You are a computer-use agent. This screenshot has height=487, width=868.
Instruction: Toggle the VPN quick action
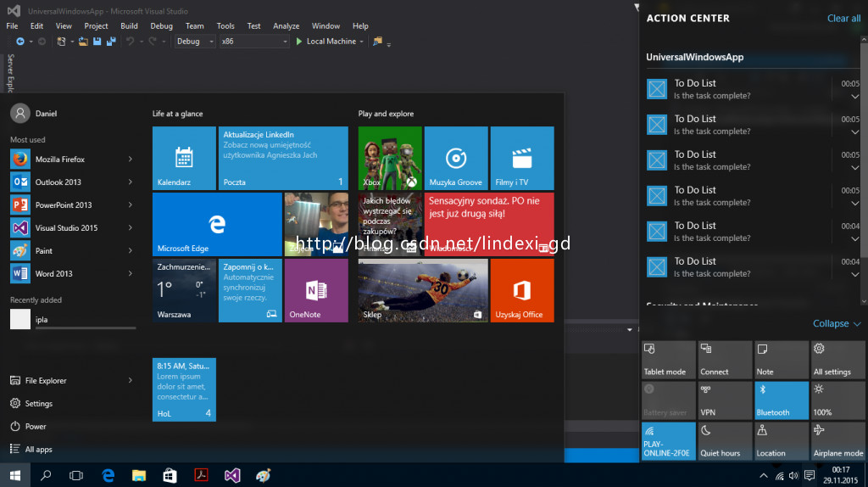point(726,400)
